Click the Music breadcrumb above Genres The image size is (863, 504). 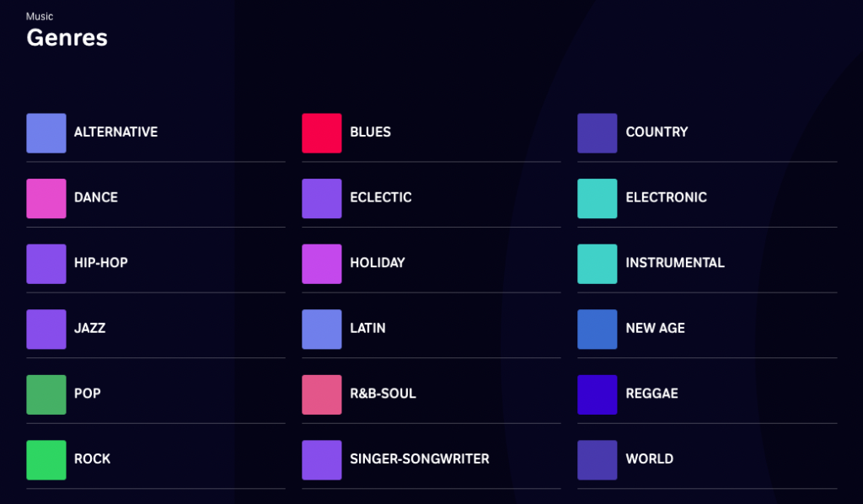pos(40,17)
